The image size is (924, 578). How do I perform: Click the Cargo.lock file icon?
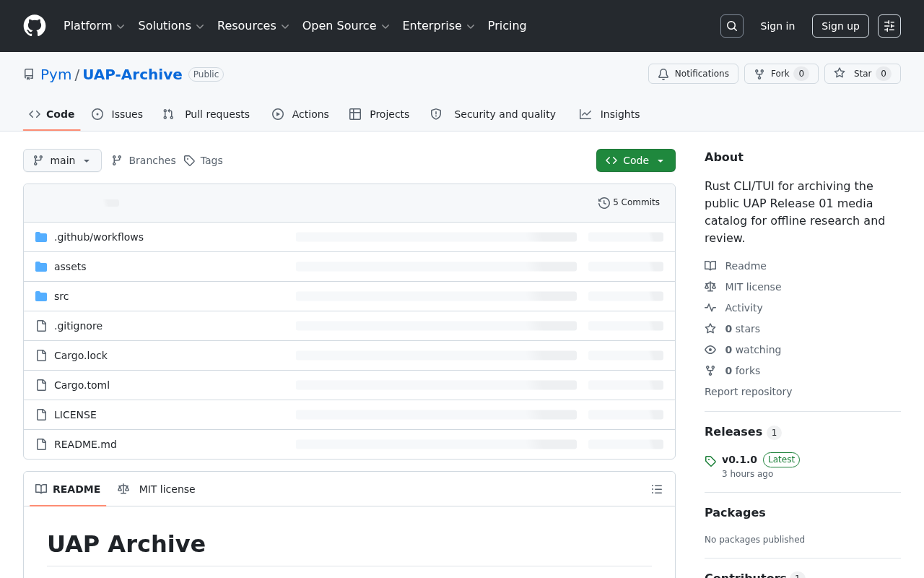[x=41, y=355]
